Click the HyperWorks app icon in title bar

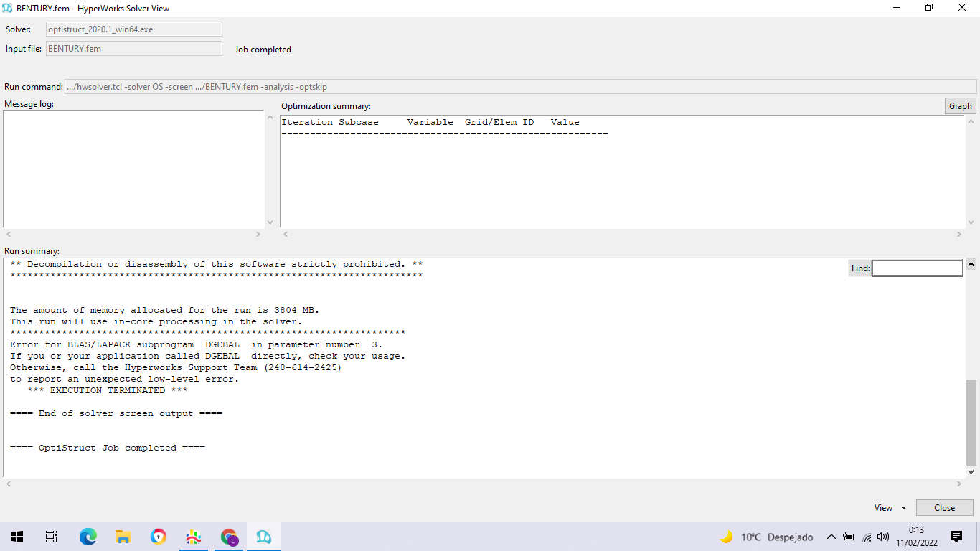click(x=8, y=8)
